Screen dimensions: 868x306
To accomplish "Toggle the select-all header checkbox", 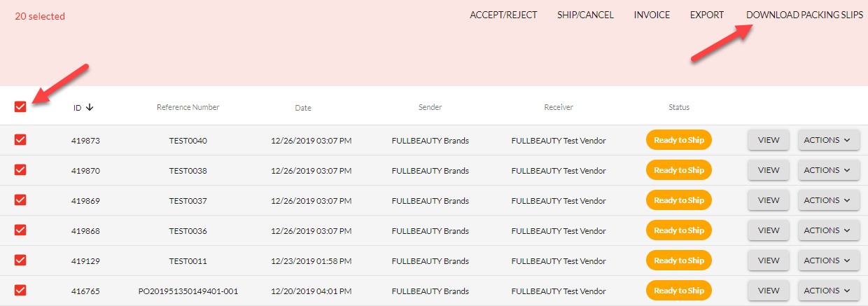I will (20, 106).
